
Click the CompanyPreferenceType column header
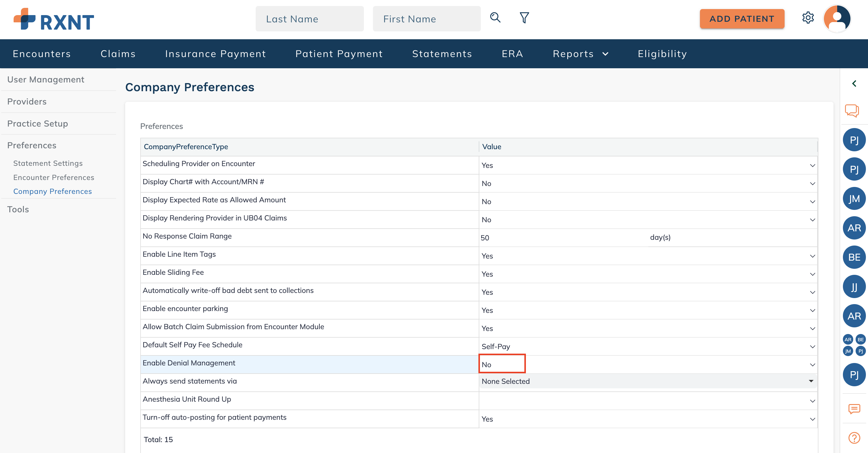309,146
